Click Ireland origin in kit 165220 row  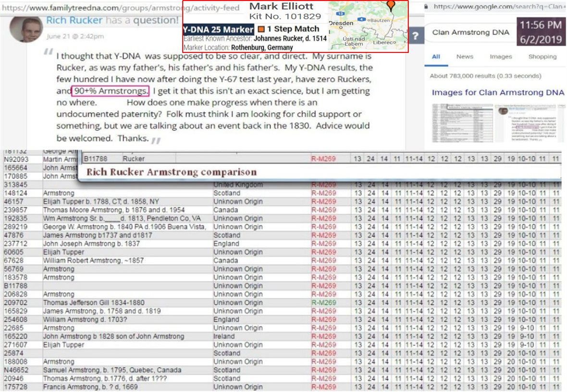(224, 336)
